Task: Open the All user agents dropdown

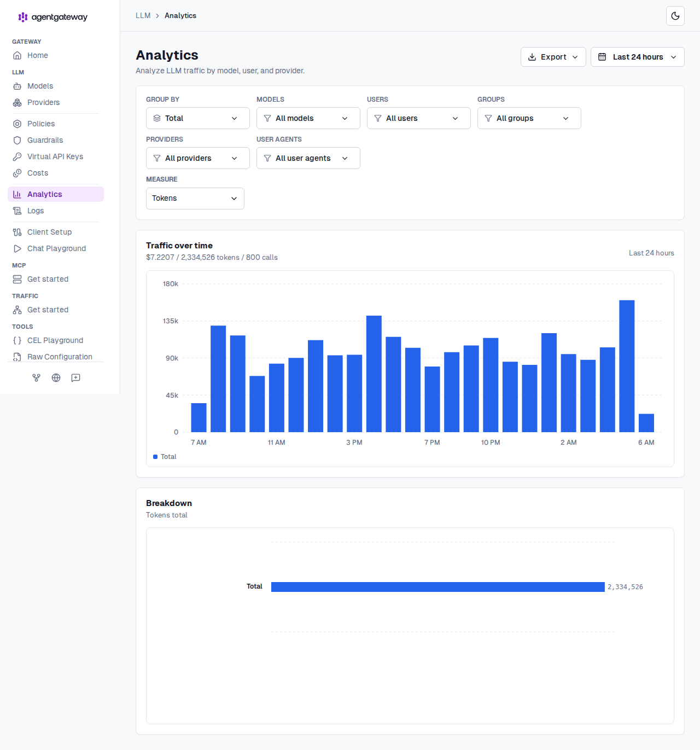Action: (308, 158)
